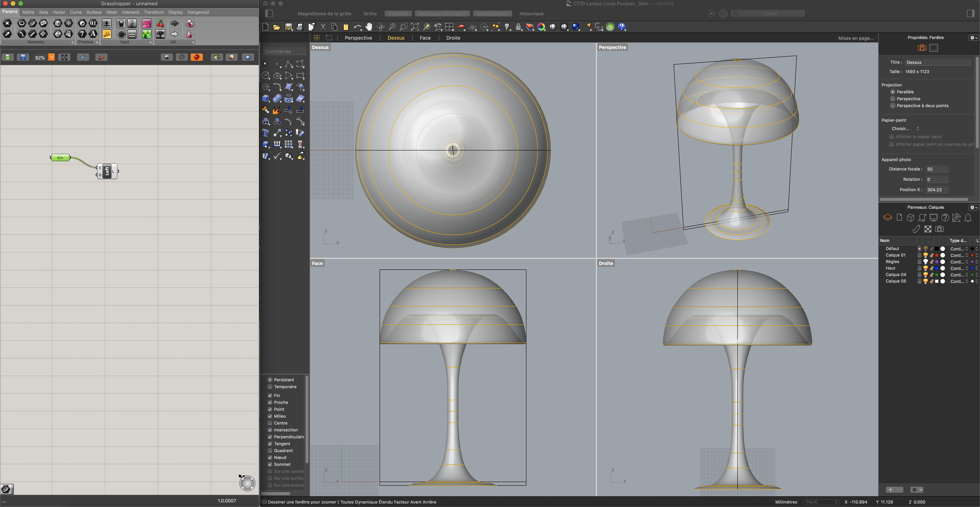The image size is (980, 507).
Task: Open linetype dropdown for Haut layer
Action: [x=959, y=268]
